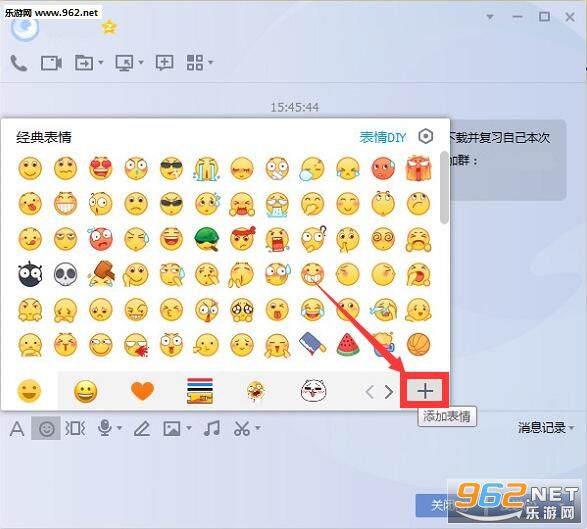Screen dimensions: 587x529
Task: Open emoticon settings gear icon
Action: point(426,136)
